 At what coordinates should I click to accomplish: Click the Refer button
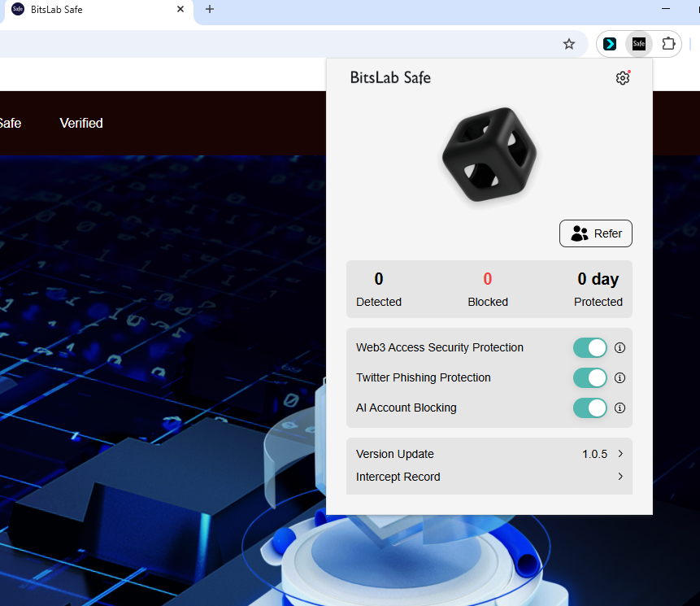[596, 233]
